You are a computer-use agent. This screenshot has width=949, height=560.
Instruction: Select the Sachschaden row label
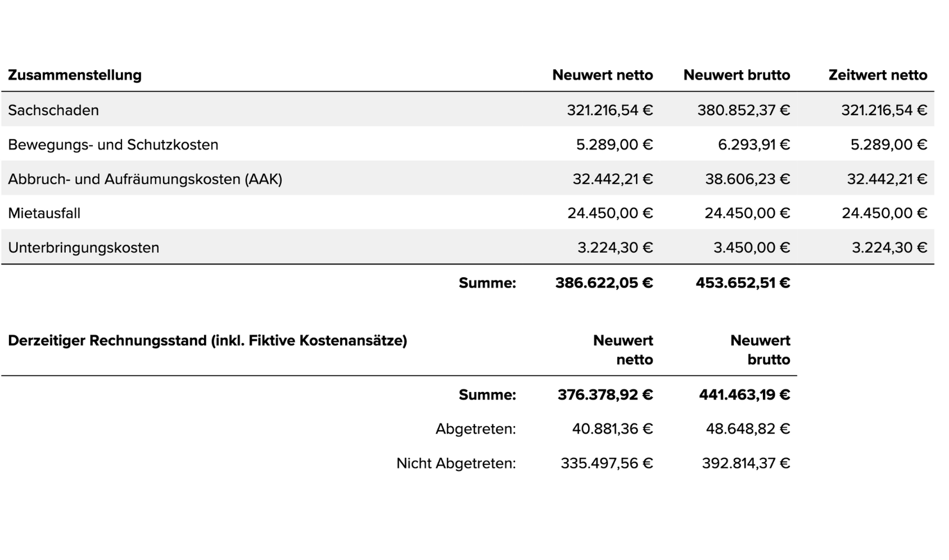pyautogui.click(x=53, y=110)
